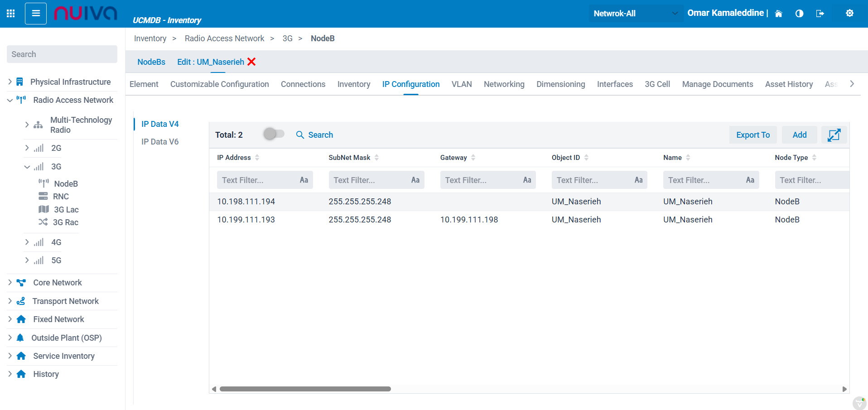The image size is (868, 410).
Task: Open the Netwrok-All dropdown
Action: 636,14
